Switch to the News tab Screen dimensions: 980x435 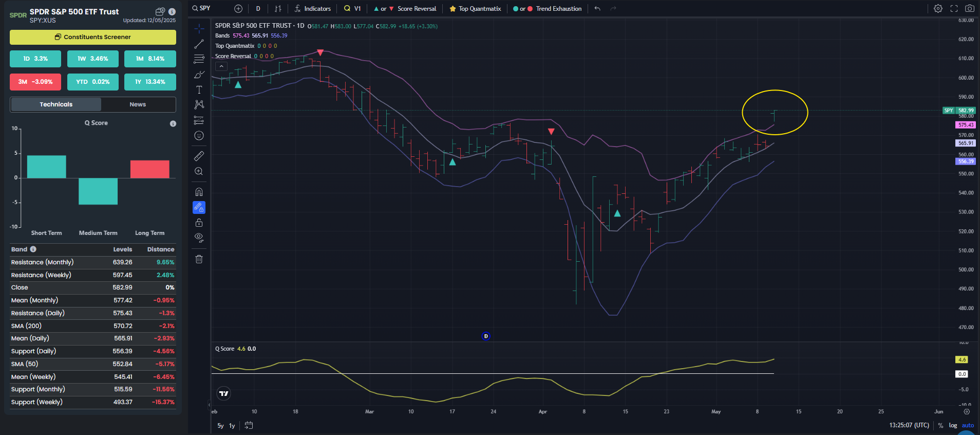tap(138, 104)
